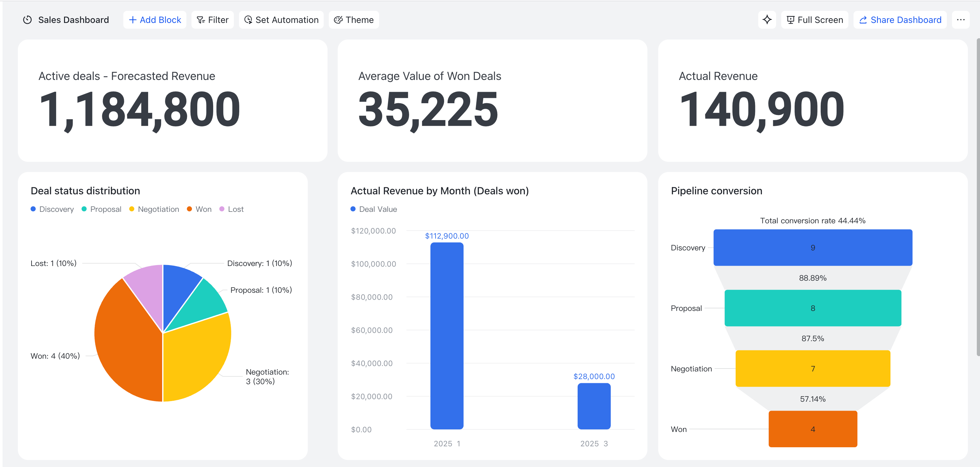Click the Sales Dashboard clock icon
Viewport: 980px width, 467px height.
pyautogui.click(x=27, y=20)
